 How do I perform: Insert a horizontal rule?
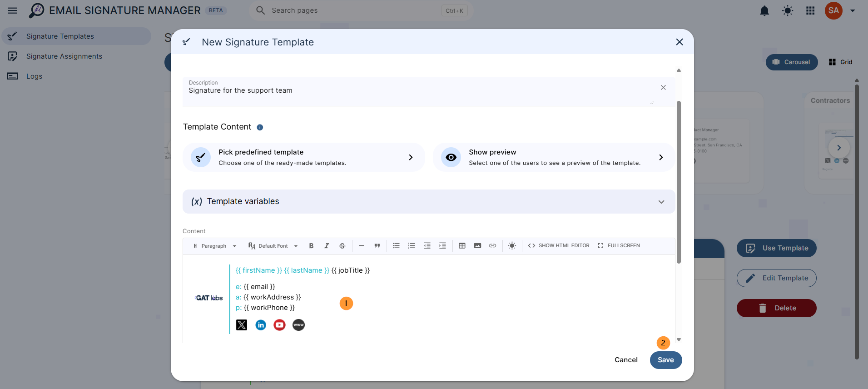coord(362,246)
